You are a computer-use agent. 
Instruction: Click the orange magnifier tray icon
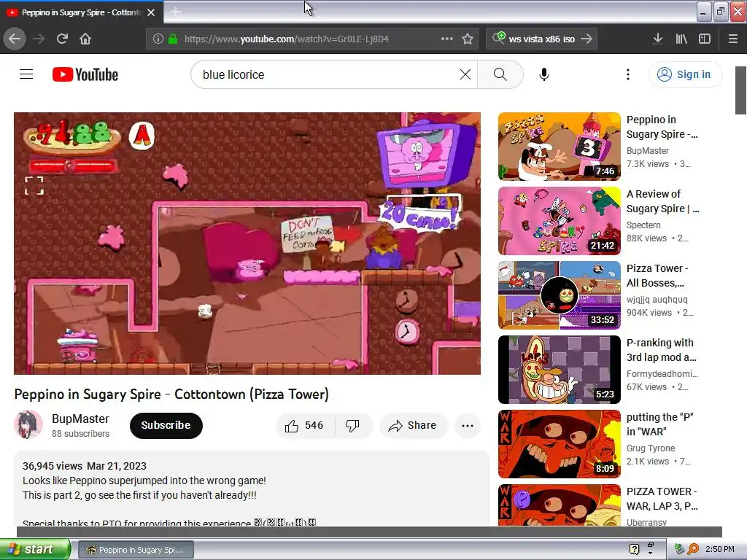coord(693,549)
